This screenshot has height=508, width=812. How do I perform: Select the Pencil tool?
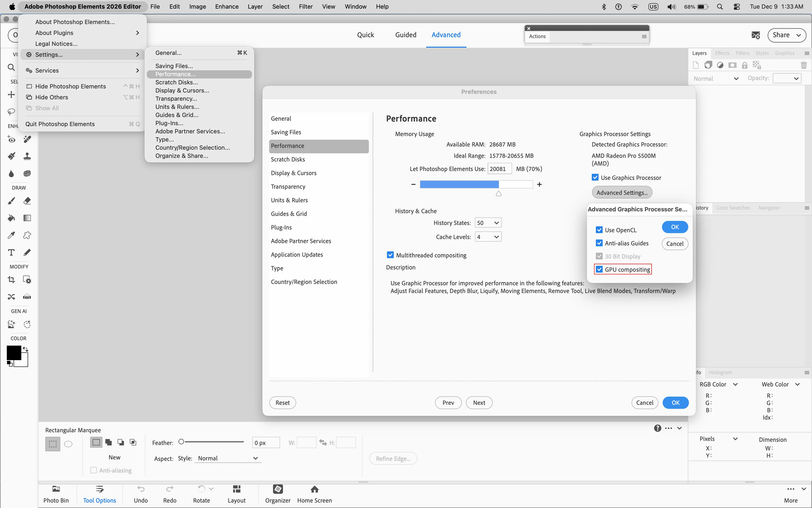pos(27,252)
